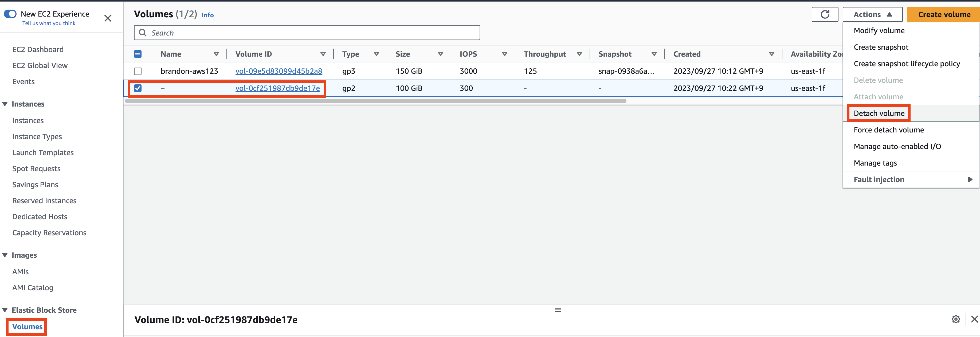The width and height of the screenshot is (980, 337).
Task: Sort by Size column arrow
Action: click(440, 54)
